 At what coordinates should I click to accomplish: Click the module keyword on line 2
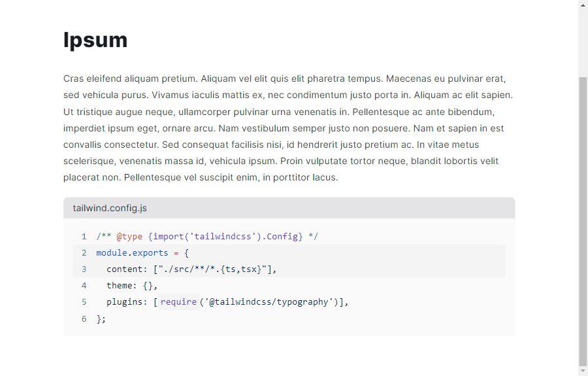pos(112,253)
